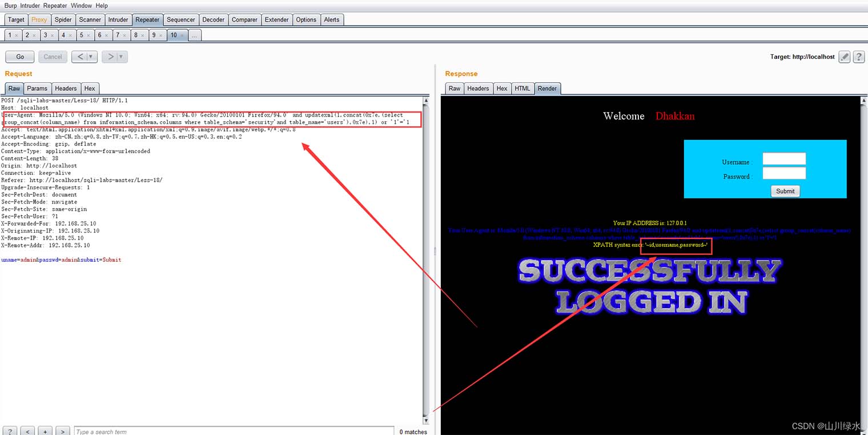The width and height of the screenshot is (868, 435).
Task: Switch to the Extender tab
Action: 277,19
